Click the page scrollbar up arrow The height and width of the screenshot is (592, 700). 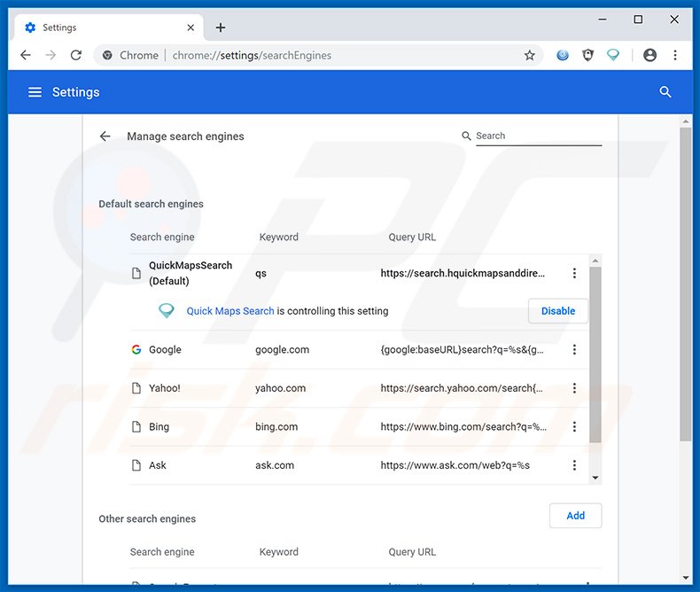tap(685, 121)
